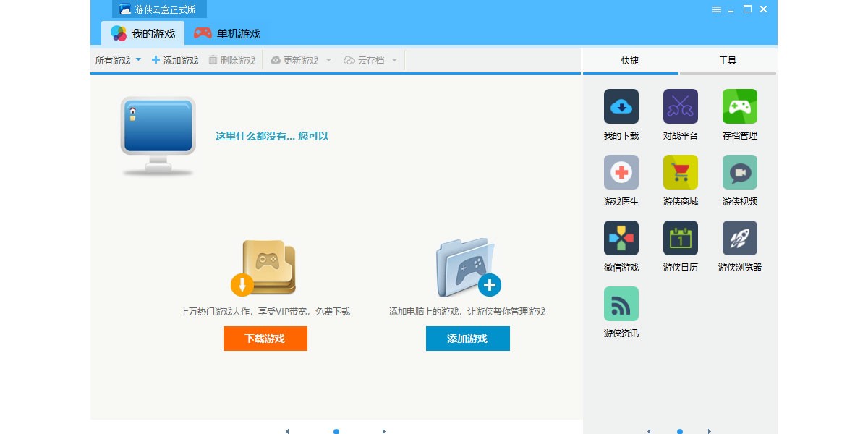Image resolution: width=868 pixels, height=434 pixels.
Task: Go to next page in main game area
Action: pyautogui.click(x=384, y=431)
